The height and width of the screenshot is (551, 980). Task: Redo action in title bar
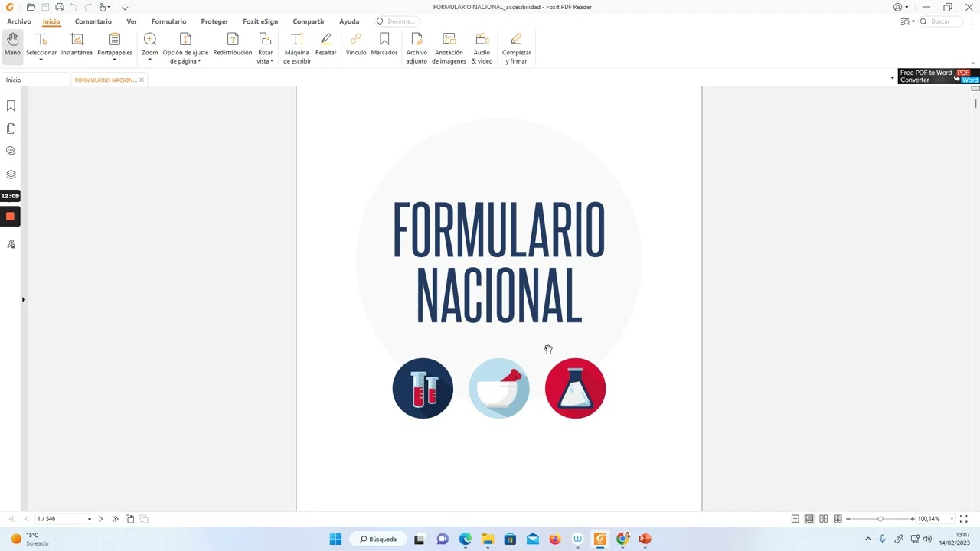(x=88, y=7)
